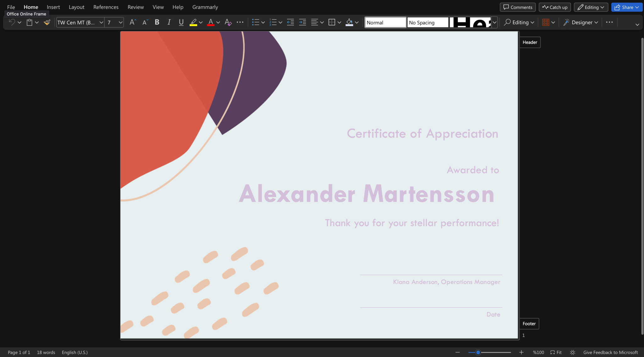Expand the font color options
The height and width of the screenshot is (357, 644).
(x=218, y=22)
